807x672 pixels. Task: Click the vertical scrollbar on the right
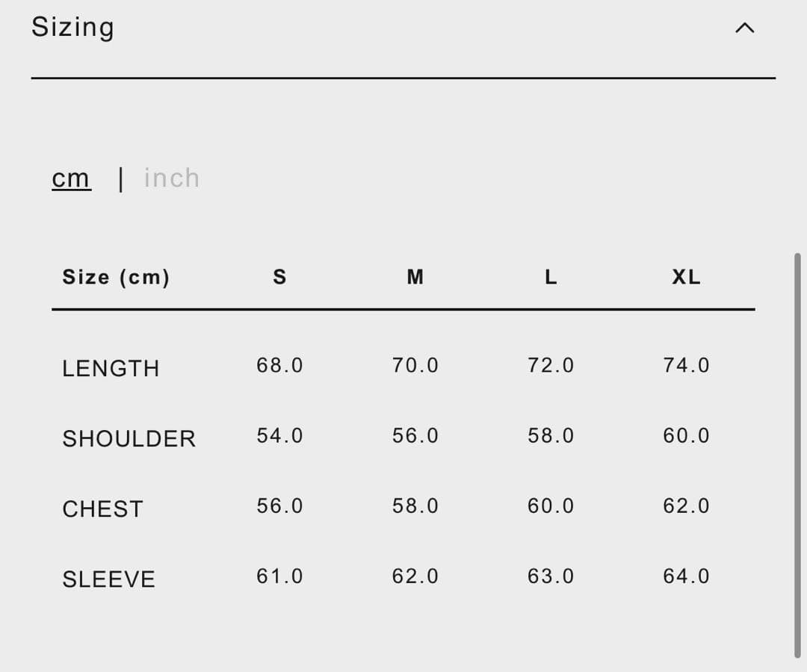tap(797, 455)
